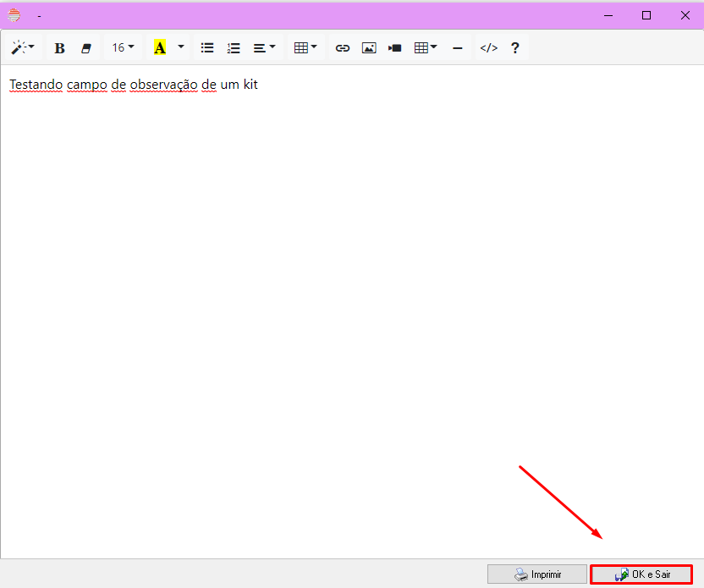Click the application icon in title bar

(x=14, y=15)
